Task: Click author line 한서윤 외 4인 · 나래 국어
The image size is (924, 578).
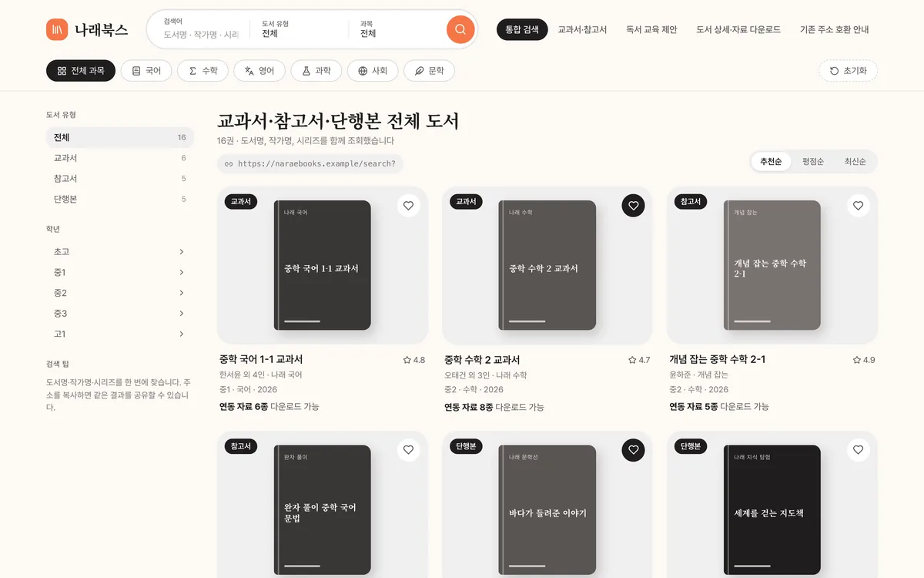Action: (260, 375)
